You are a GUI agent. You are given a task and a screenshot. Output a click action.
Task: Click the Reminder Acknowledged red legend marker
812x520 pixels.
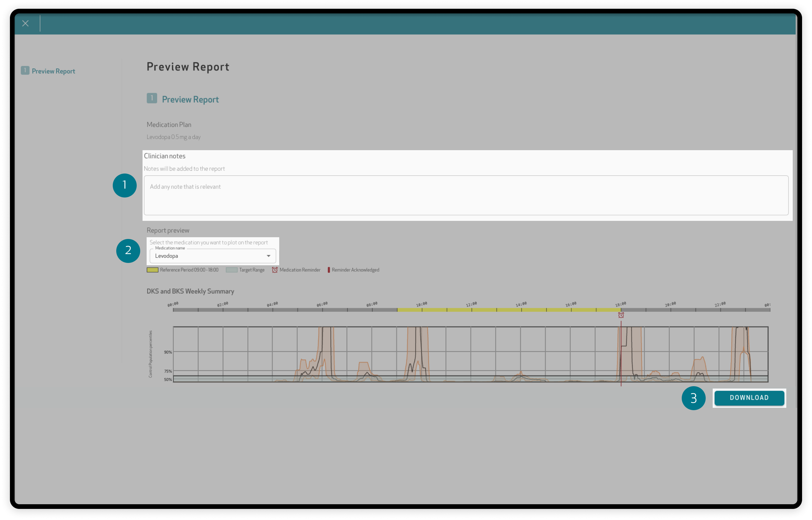tap(329, 270)
